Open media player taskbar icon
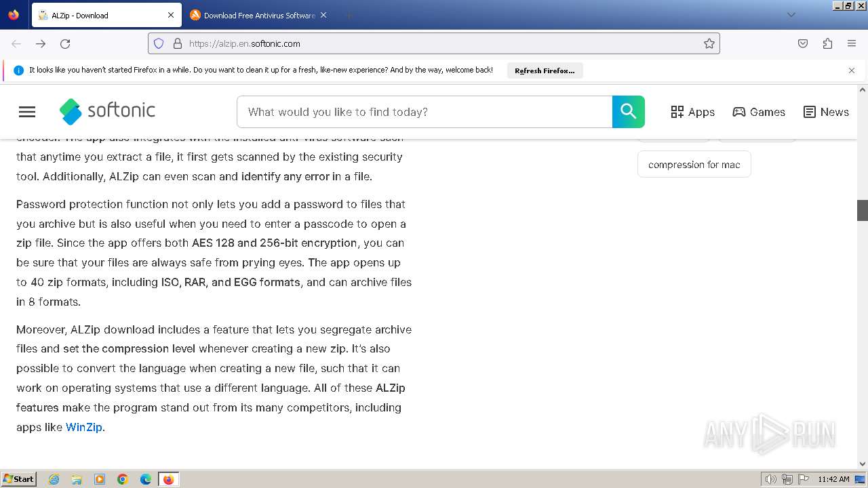 coord(100,479)
